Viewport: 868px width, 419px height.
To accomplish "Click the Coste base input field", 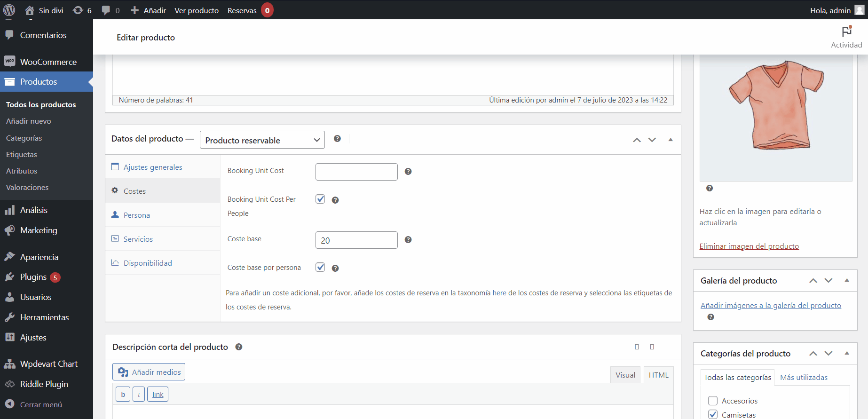I will point(356,240).
